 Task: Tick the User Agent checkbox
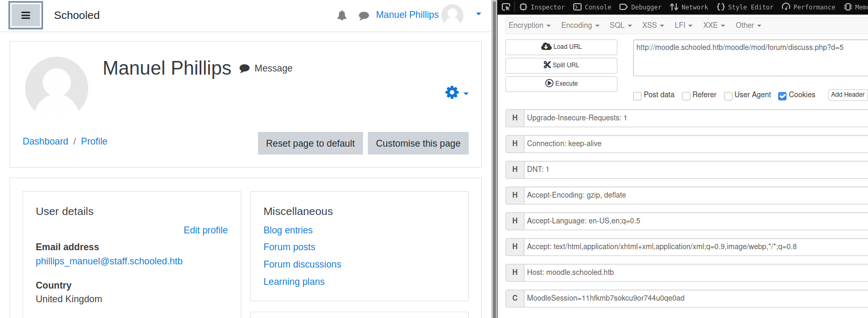point(728,96)
